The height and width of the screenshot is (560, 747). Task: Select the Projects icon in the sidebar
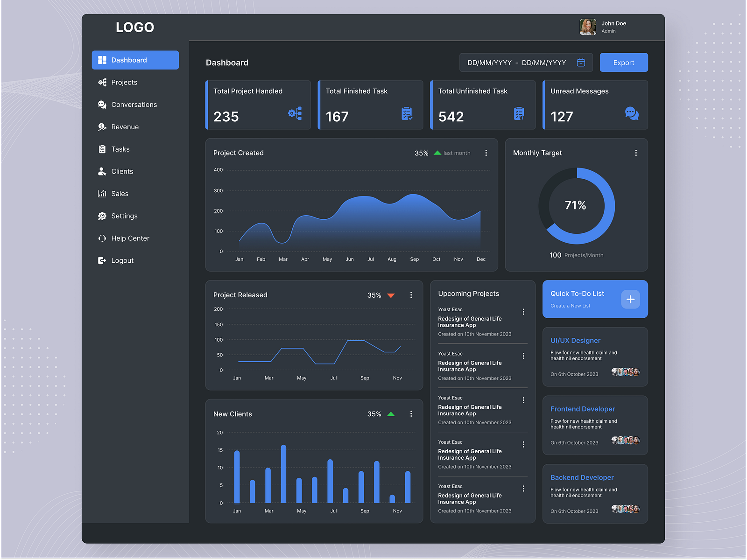coord(102,82)
